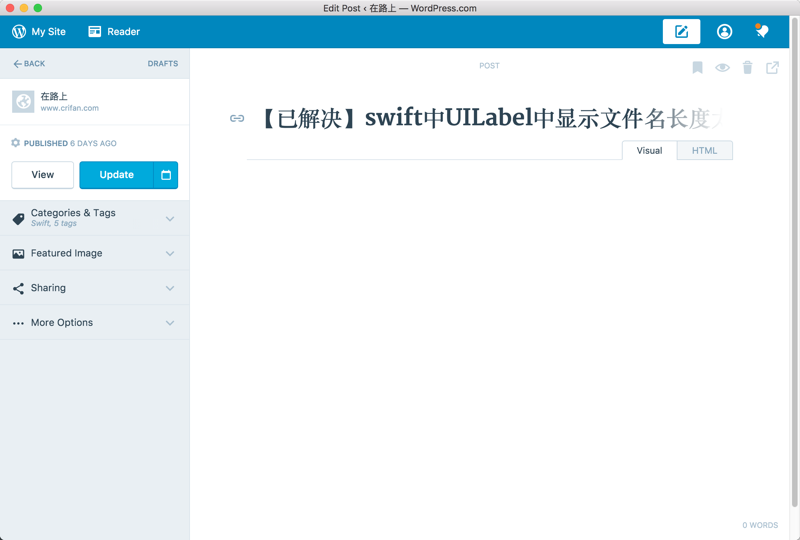Click the WordPress logo My Site icon

tap(19, 32)
